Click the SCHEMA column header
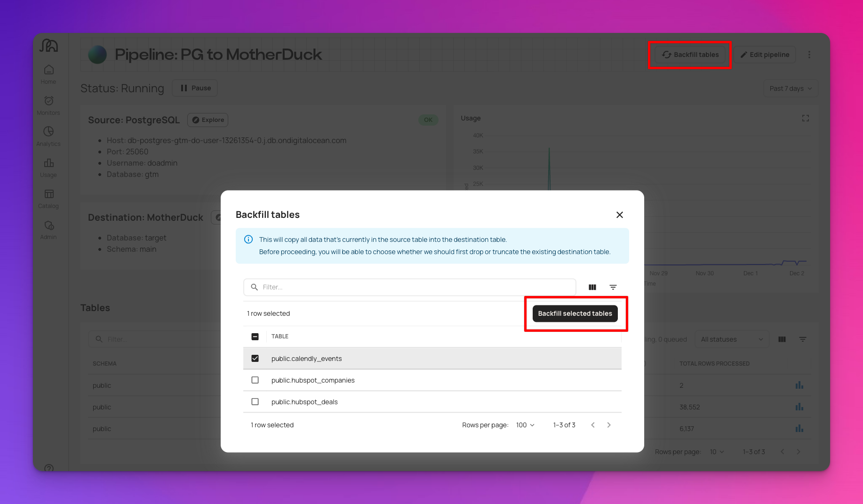 104,364
